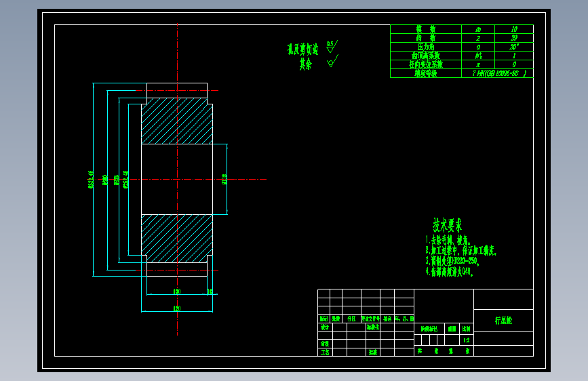This screenshot has width=588, height=381.
Task: Click the '100' width dimension text
Action: click(177, 292)
